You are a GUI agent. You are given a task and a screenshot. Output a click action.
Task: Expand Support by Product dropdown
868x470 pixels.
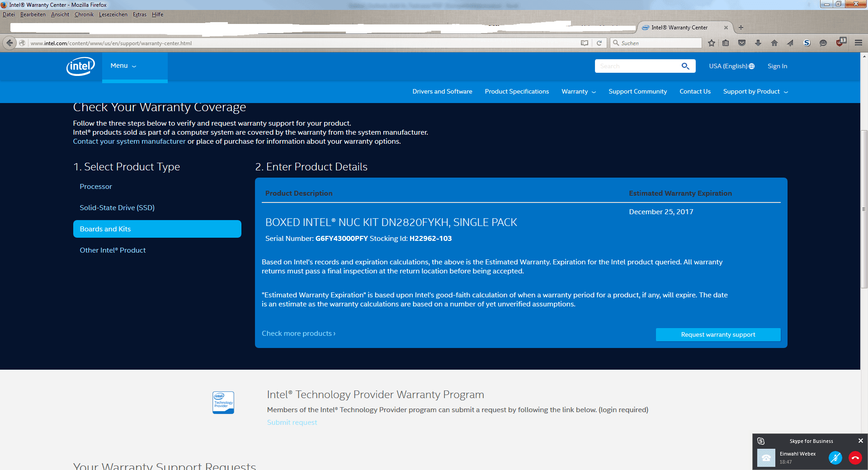coord(755,92)
